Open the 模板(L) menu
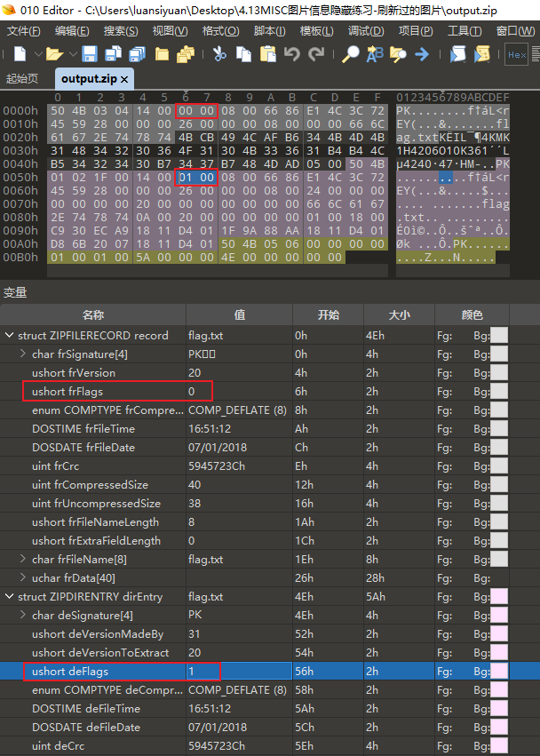Viewport: 540px width, 756px height. tap(317, 31)
